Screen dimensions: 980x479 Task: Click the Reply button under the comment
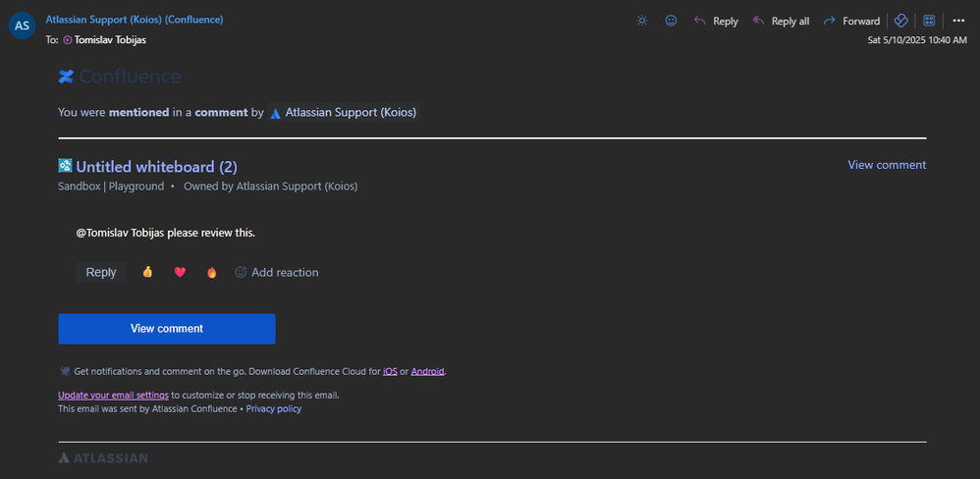pyautogui.click(x=101, y=272)
